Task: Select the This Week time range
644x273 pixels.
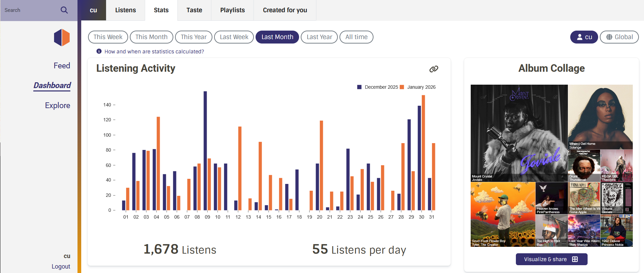Action: (x=108, y=37)
